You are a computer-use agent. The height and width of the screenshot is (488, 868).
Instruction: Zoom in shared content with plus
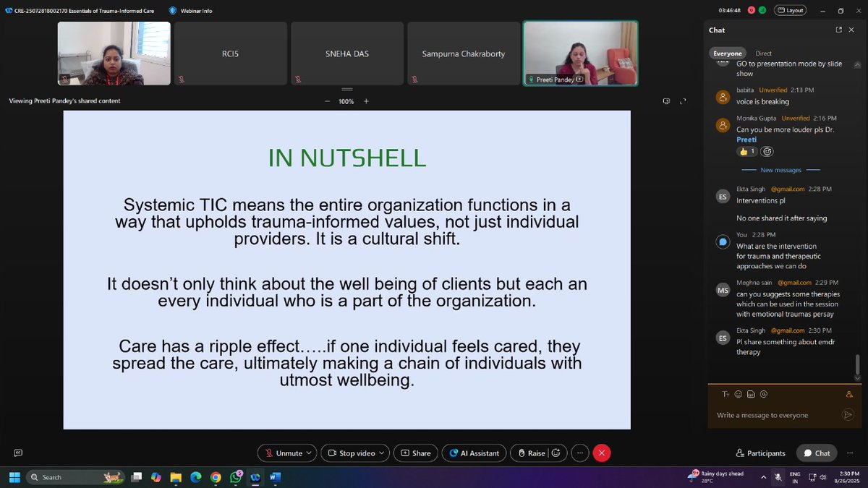pos(366,101)
